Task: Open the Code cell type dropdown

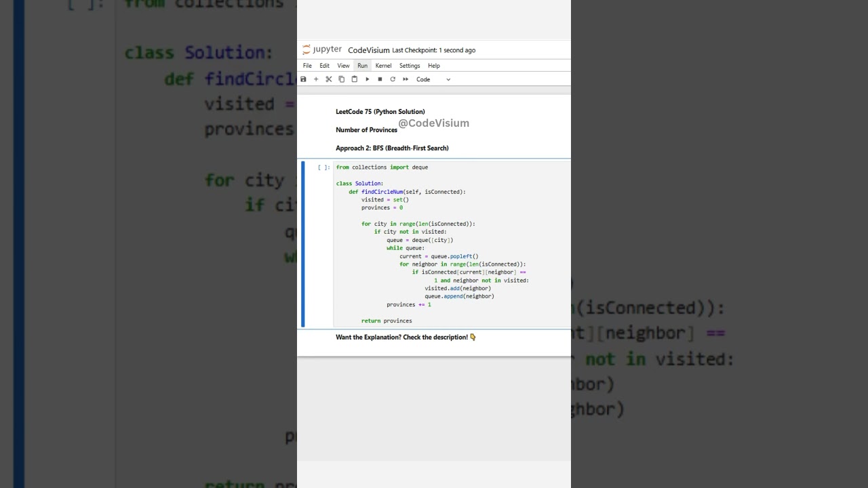Action: coord(433,79)
